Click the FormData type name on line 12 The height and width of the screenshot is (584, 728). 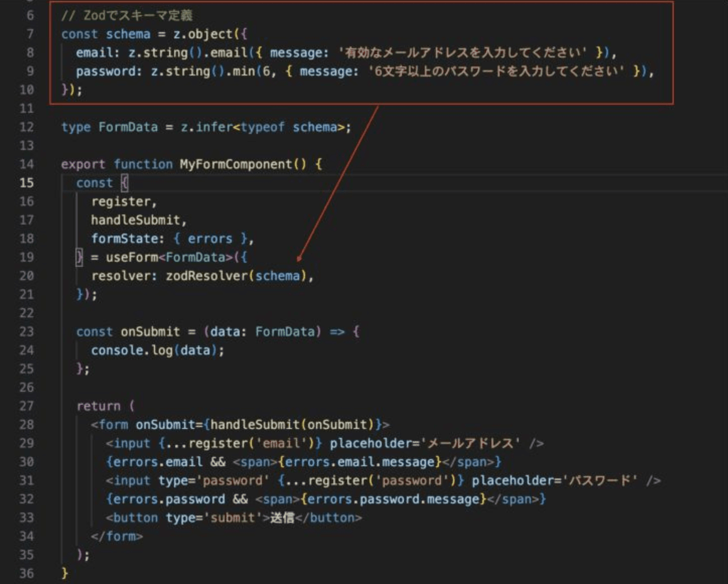click(x=128, y=127)
